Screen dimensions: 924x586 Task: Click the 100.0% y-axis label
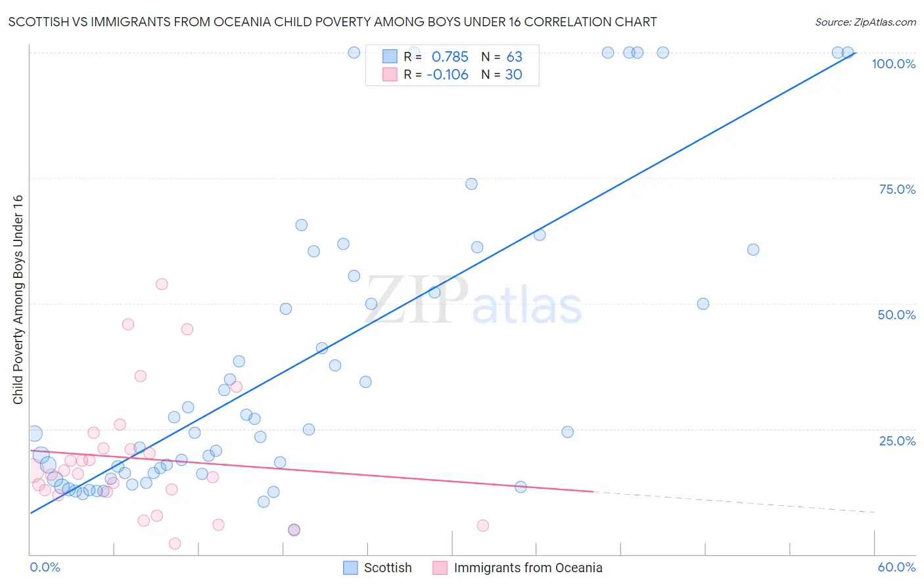pos(894,64)
